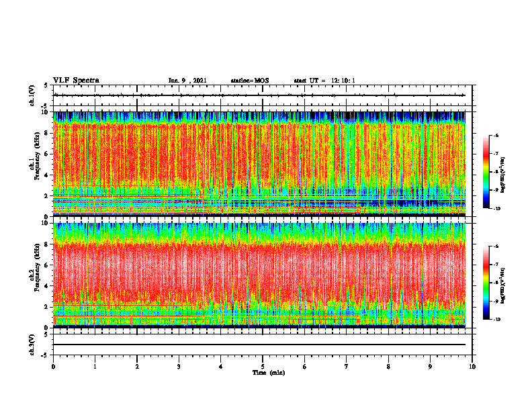This screenshot has height=411, width=532.
Task: Click the "station=MOS" header label
Action: coord(250,81)
